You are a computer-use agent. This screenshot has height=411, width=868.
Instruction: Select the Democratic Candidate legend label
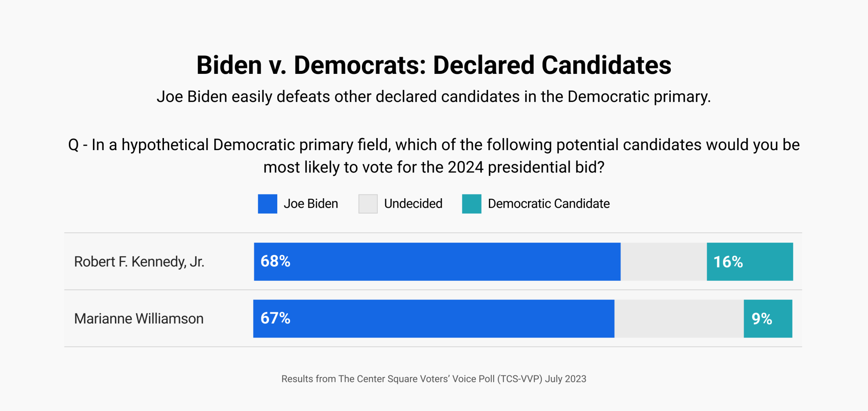pyautogui.click(x=548, y=204)
